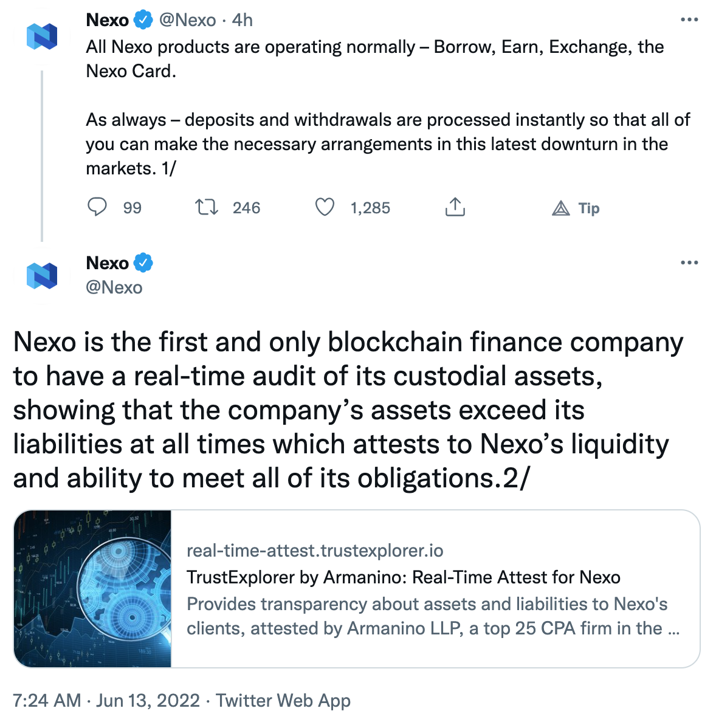Click real-time-attest.trustexplorer.io domain text

315,551
